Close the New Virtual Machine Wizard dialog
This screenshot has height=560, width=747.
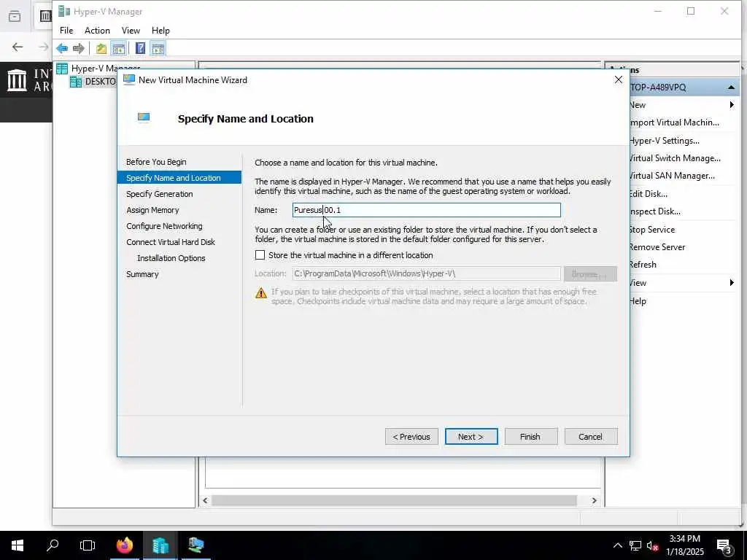point(619,79)
